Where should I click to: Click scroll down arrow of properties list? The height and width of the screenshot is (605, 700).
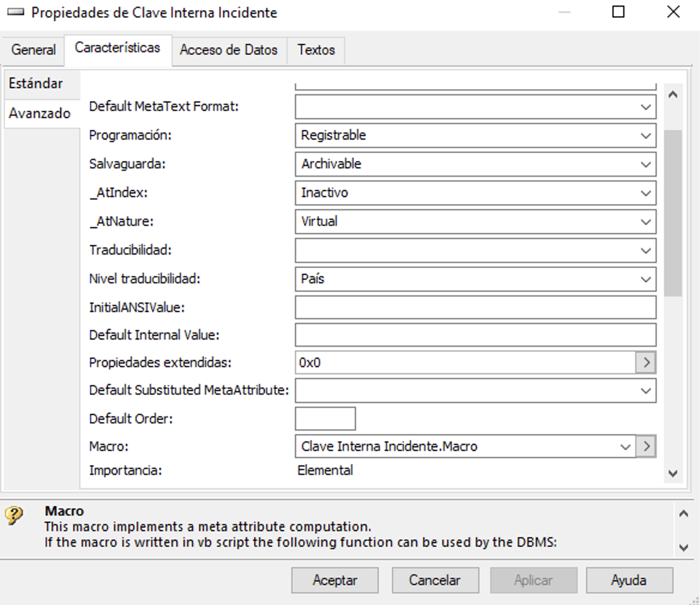pyautogui.click(x=673, y=473)
